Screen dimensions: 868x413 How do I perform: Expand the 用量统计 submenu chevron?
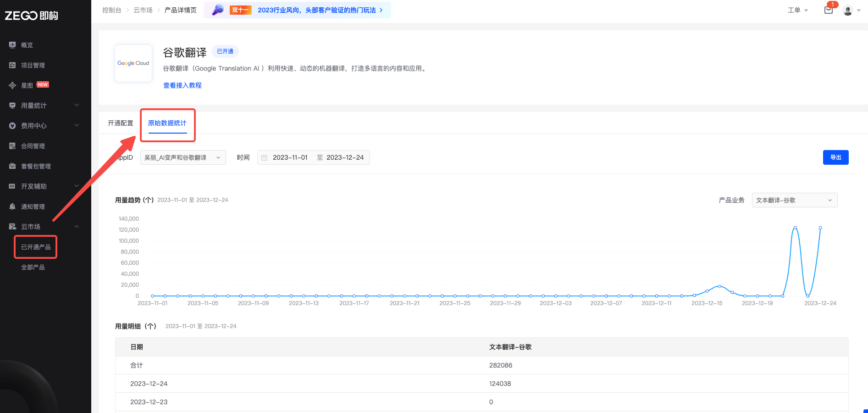point(77,105)
